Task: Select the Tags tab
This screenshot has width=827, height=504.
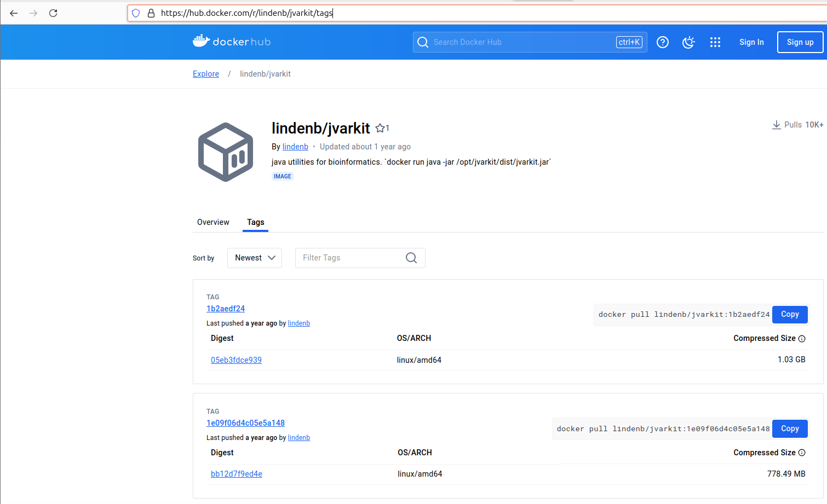Action: [255, 222]
